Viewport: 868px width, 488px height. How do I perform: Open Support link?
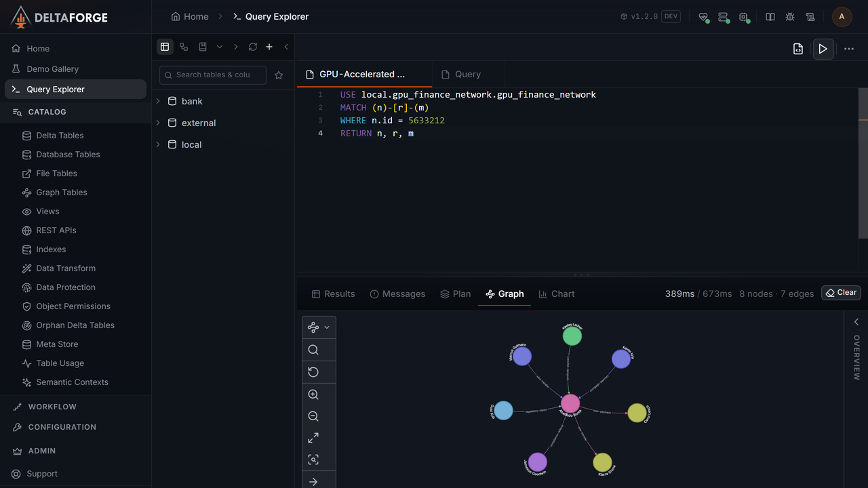(42, 474)
